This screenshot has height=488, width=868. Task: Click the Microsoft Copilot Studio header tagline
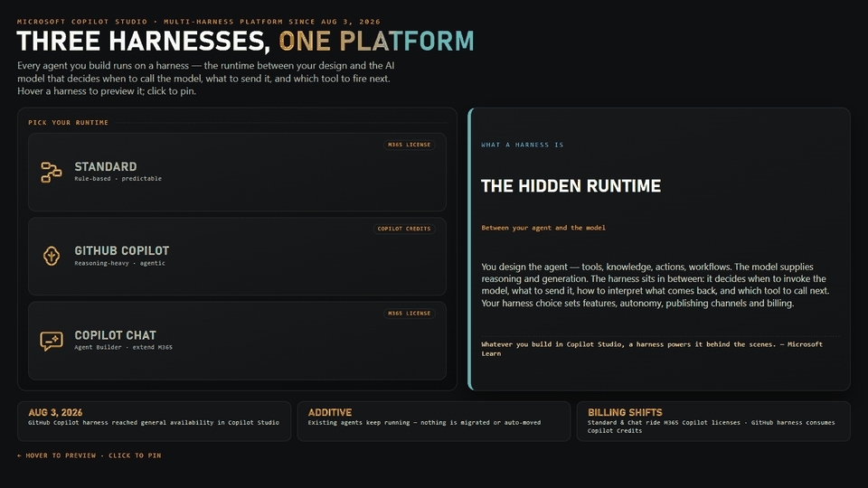coord(199,22)
